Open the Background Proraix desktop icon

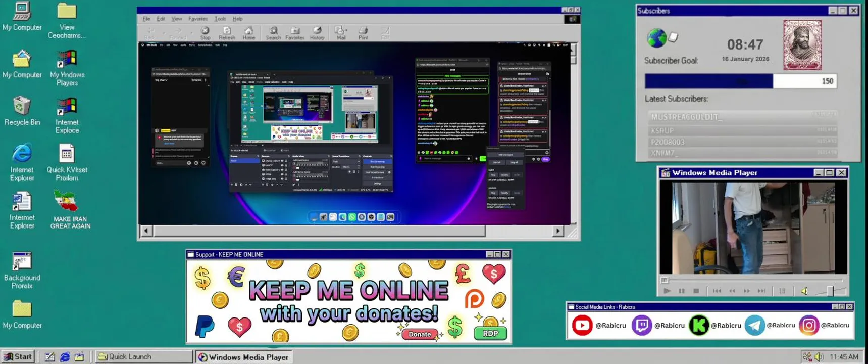click(22, 270)
